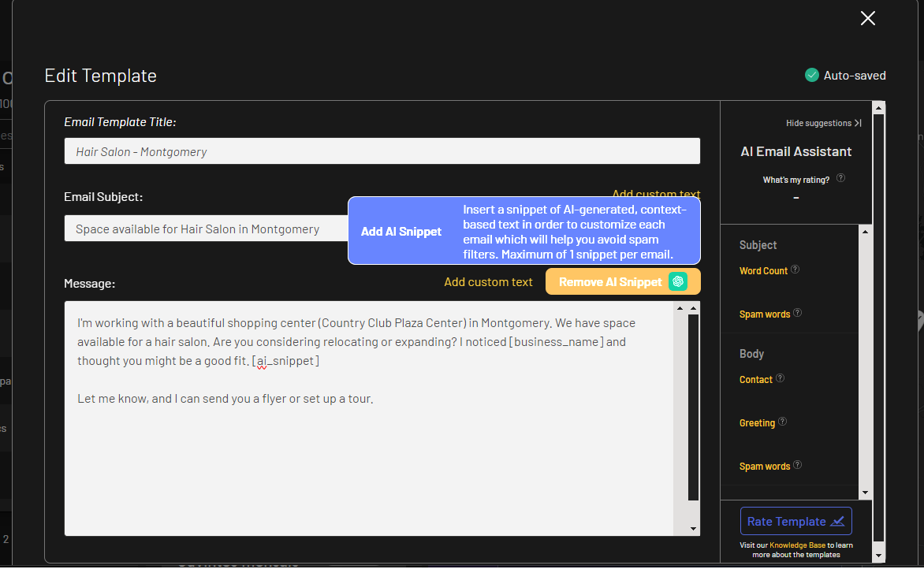
Task: Close the Edit Template dialog
Action: 867,18
